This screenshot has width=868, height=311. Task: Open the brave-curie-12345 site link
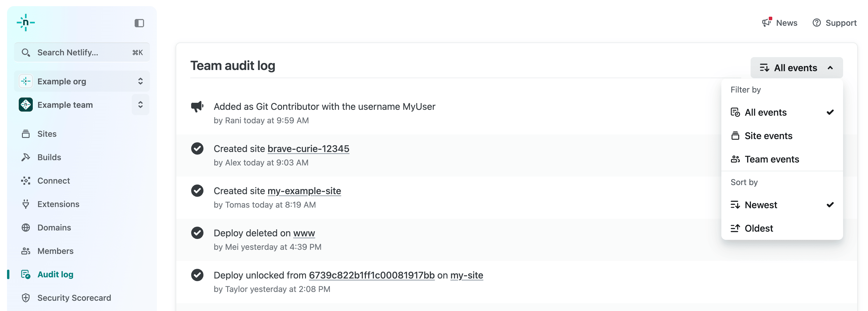pos(308,148)
